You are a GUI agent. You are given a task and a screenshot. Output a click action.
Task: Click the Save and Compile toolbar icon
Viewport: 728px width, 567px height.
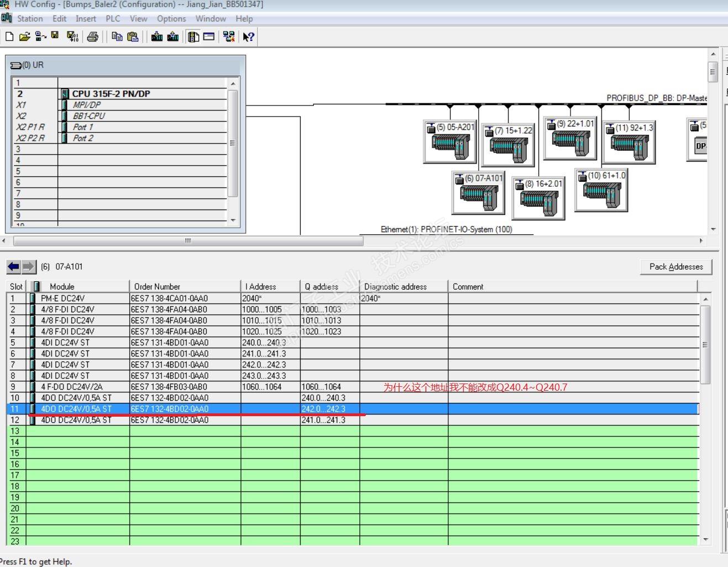point(72,36)
